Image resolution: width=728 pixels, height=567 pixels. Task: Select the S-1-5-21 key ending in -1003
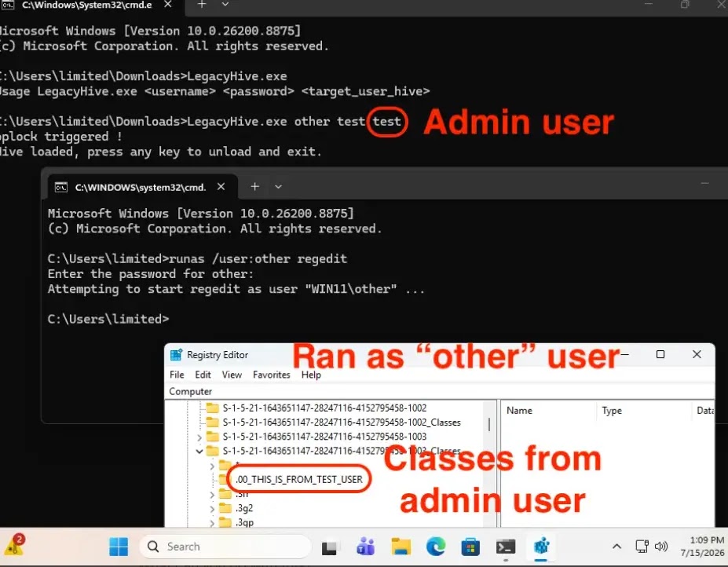324,437
